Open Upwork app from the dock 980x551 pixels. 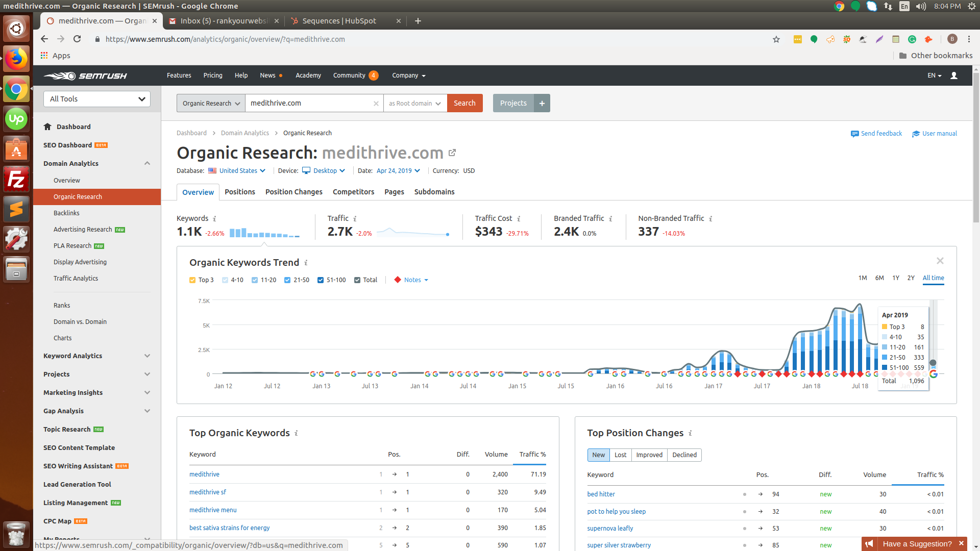(x=16, y=119)
